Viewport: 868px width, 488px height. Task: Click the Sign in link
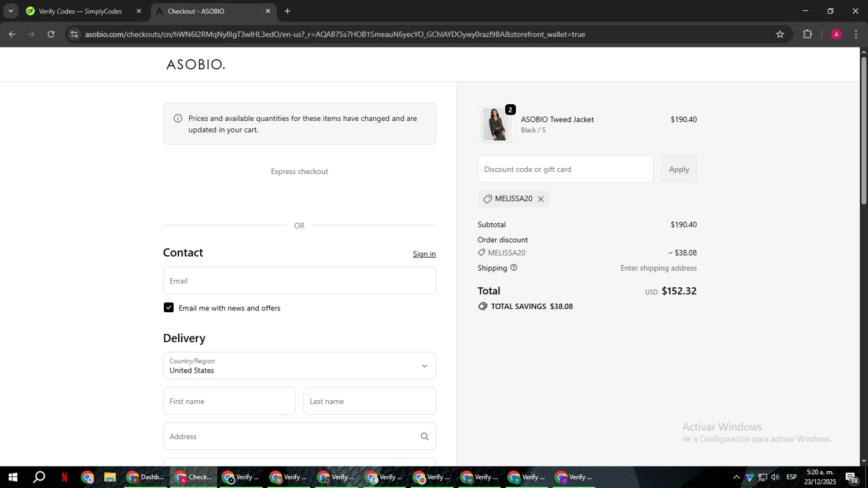pyautogui.click(x=424, y=254)
